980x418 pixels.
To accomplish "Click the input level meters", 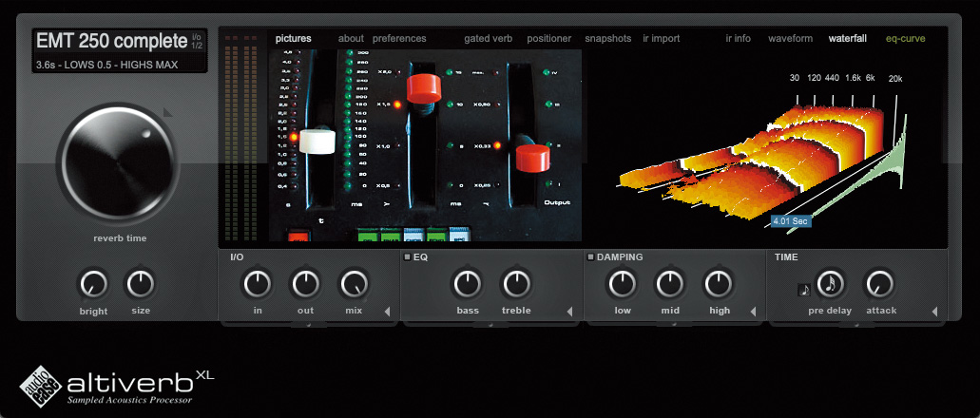I will click(x=241, y=136).
